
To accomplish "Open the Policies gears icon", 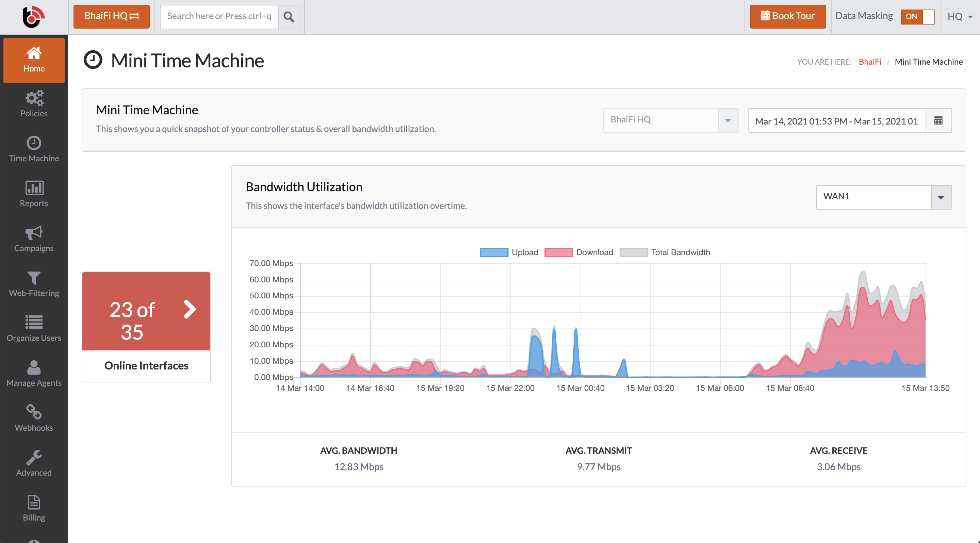I will (x=34, y=98).
